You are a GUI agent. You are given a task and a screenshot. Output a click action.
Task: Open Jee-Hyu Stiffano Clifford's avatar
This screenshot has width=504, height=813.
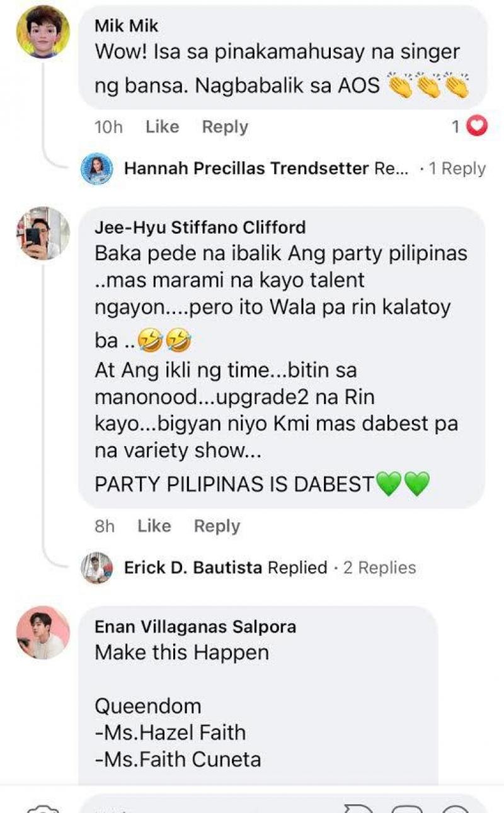[x=42, y=233]
